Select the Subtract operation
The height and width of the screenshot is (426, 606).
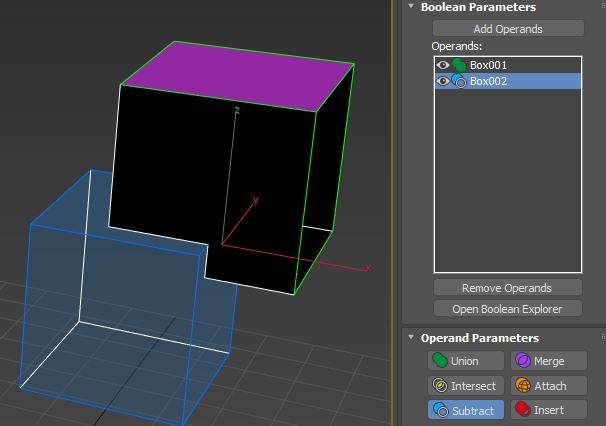pos(466,410)
